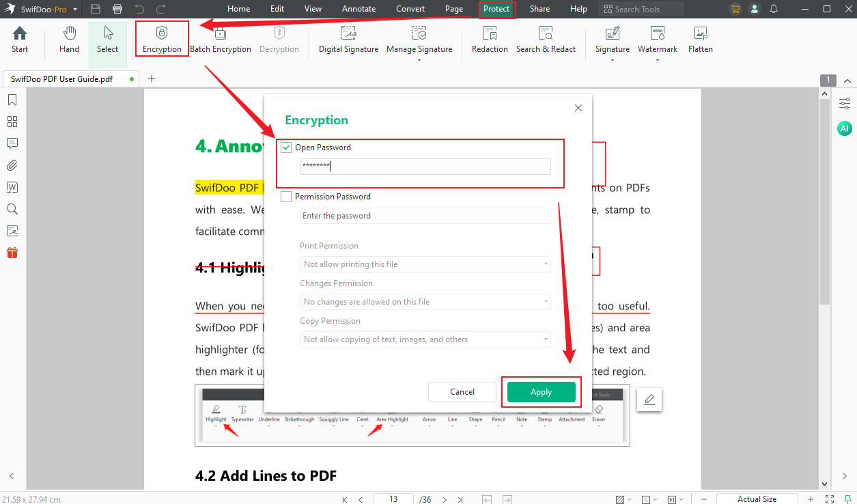This screenshot has height=504, width=857.
Task: Close the Encryption dialog
Action: click(x=578, y=108)
